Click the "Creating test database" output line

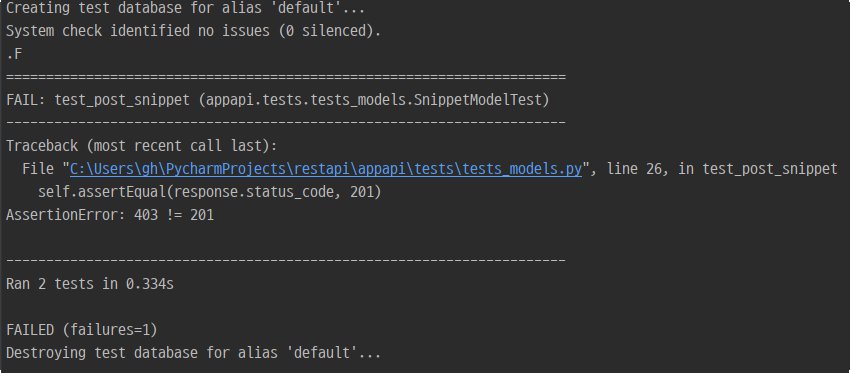point(185,9)
